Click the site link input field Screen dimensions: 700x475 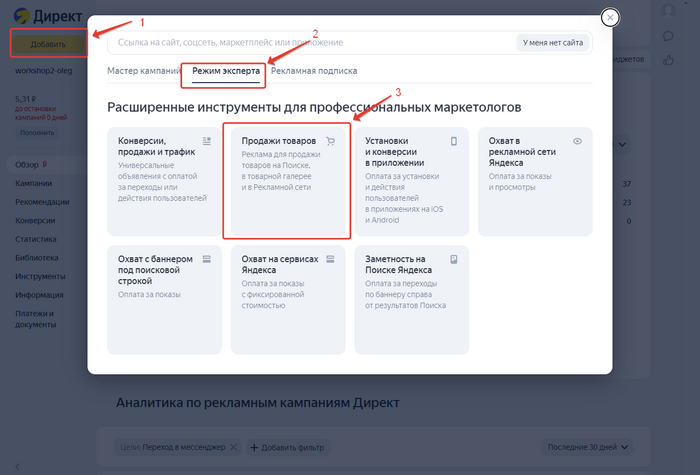[312, 42]
